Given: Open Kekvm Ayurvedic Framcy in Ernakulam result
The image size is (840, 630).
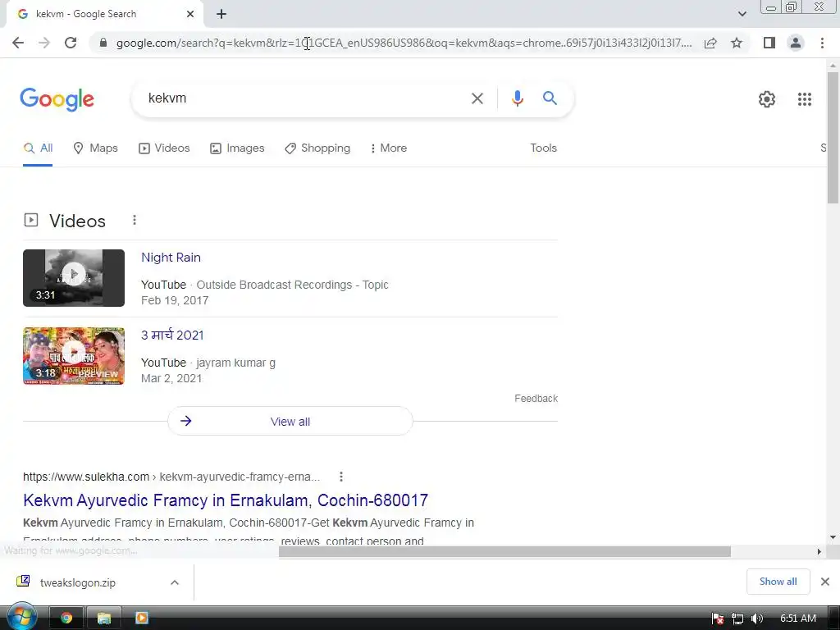Looking at the screenshot, I should (226, 500).
